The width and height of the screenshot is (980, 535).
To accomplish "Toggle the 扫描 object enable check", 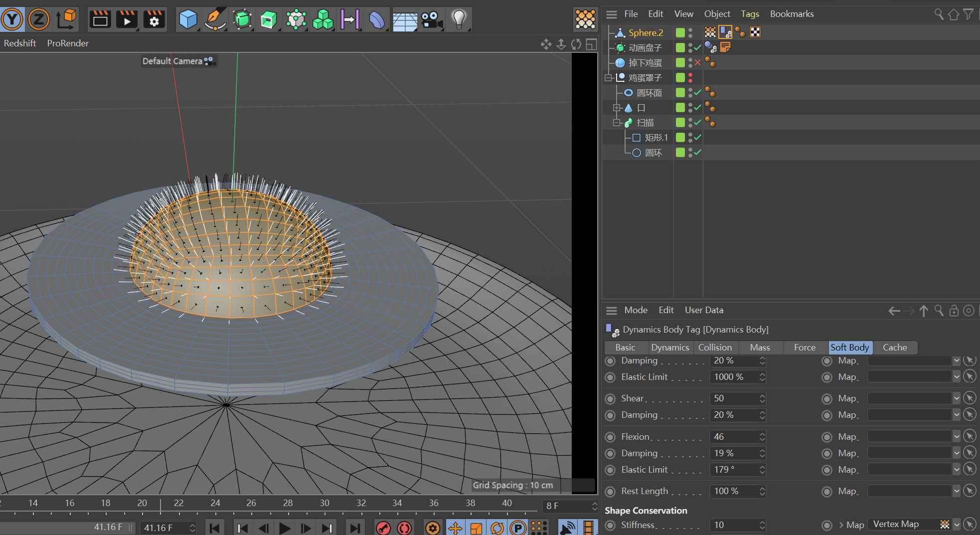I will tap(698, 123).
